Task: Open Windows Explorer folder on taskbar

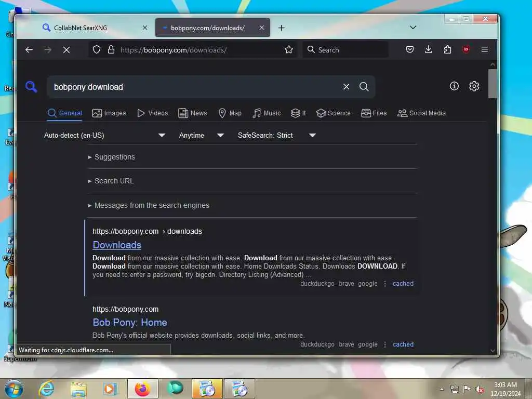Action: (78, 389)
